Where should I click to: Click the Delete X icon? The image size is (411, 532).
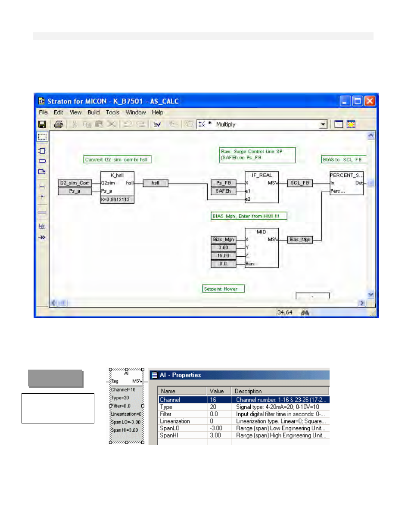point(112,124)
